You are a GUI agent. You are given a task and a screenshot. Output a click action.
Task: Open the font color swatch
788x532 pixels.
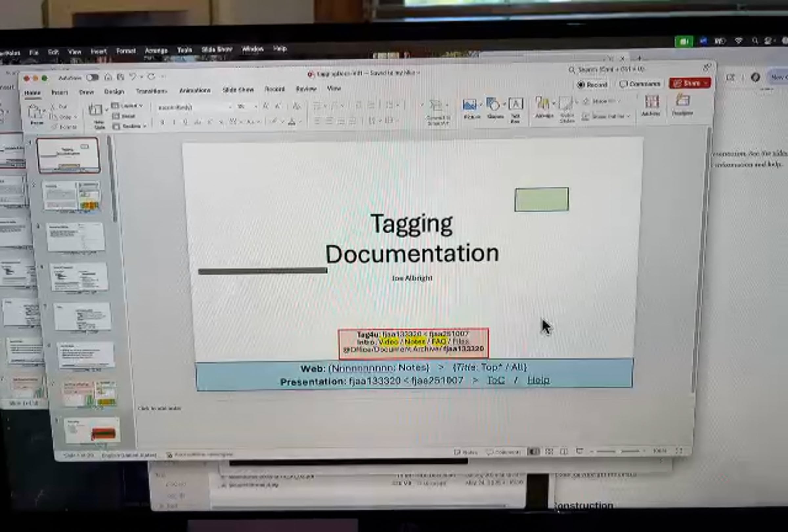point(292,122)
